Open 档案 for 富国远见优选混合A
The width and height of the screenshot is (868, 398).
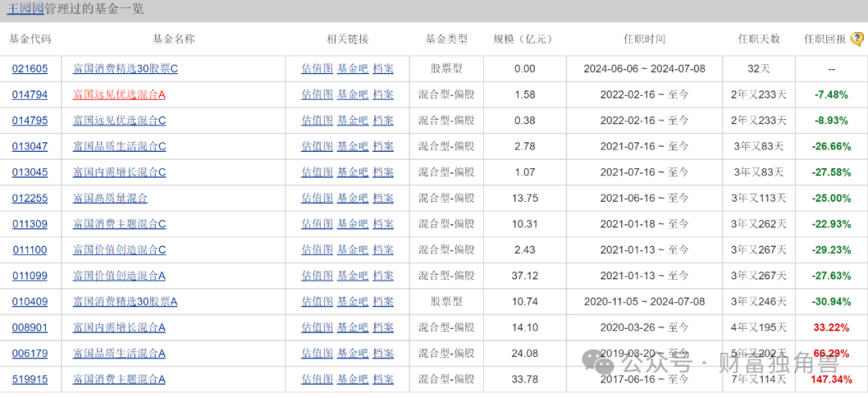coord(383,95)
